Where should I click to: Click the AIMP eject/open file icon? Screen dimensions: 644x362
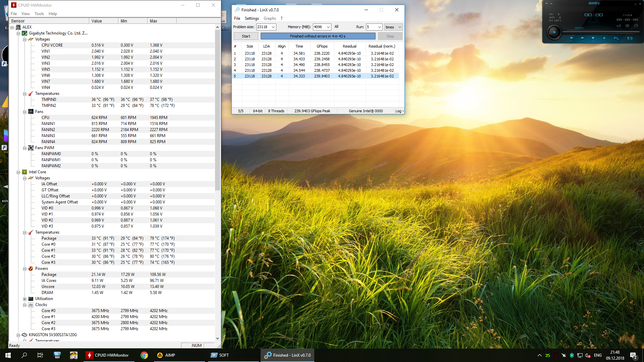click(604, 38)
